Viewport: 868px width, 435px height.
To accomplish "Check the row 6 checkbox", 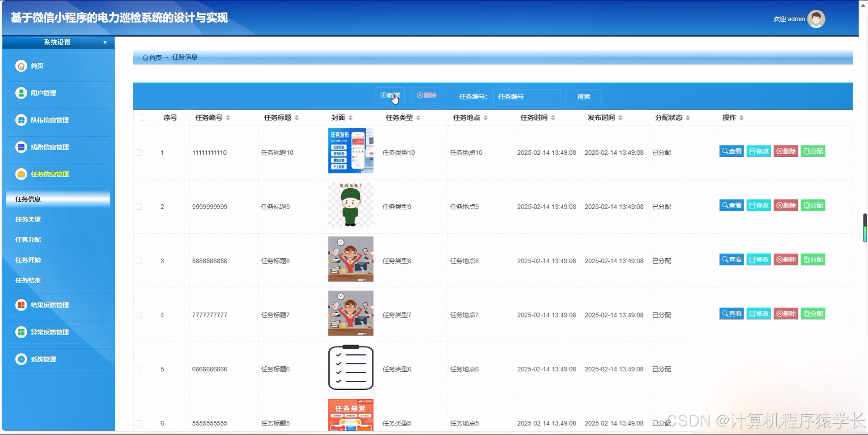I will pyautogui.click(x=139, y=423).
